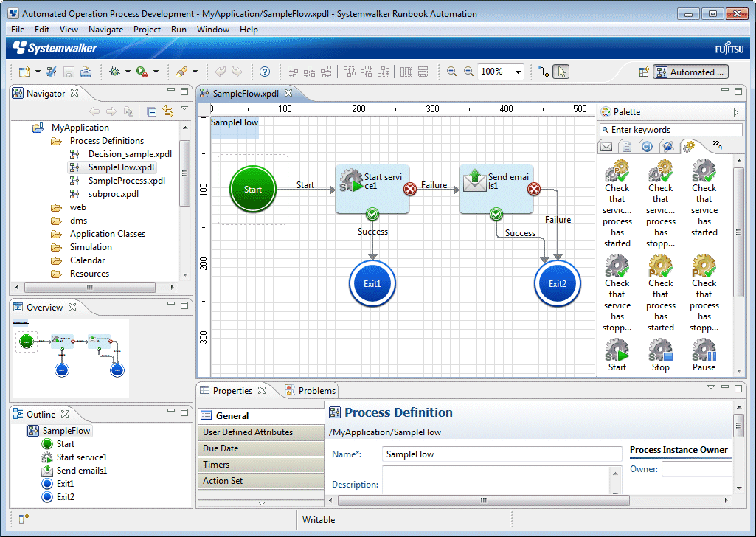Select 'Send emails1' in Outline

74,471
